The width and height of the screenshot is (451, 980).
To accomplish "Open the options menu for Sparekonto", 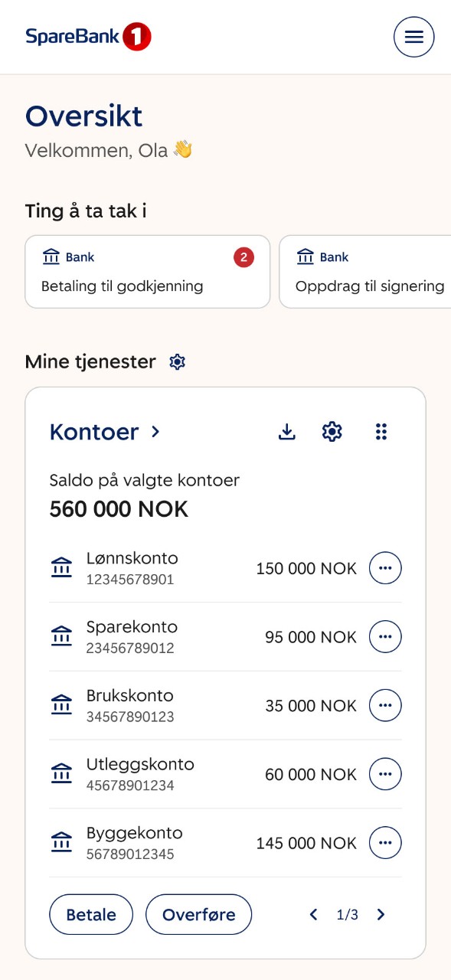I will pos(385,636).
